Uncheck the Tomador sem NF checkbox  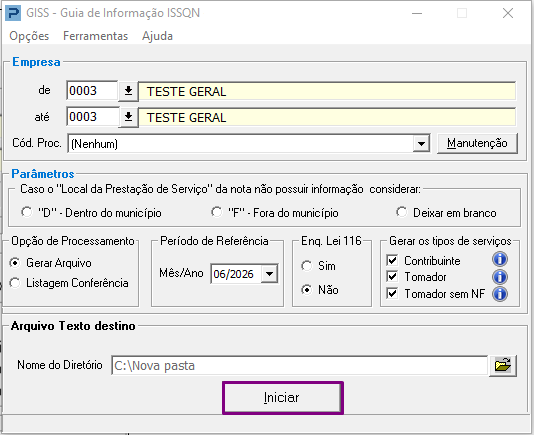pos(392,293)
